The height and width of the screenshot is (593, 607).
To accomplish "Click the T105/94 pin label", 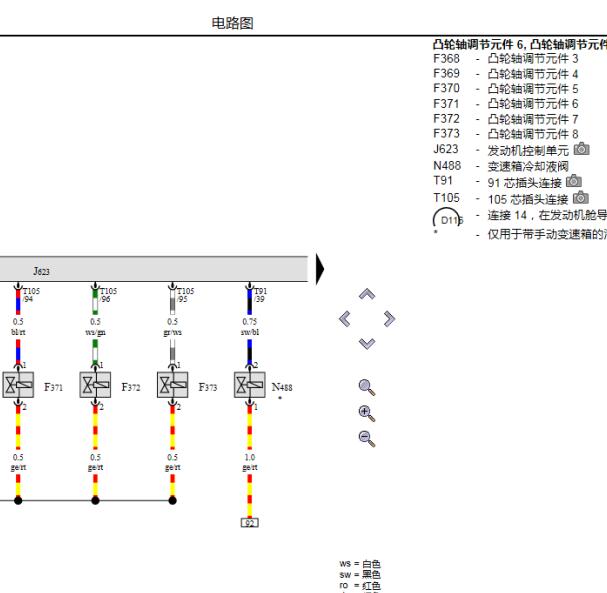I will click(x=31, y=295).
